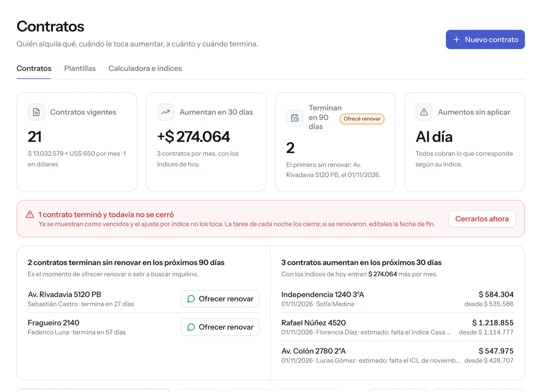
Task: Switch to the Plantillas tab
Action: tap(80, 68)
